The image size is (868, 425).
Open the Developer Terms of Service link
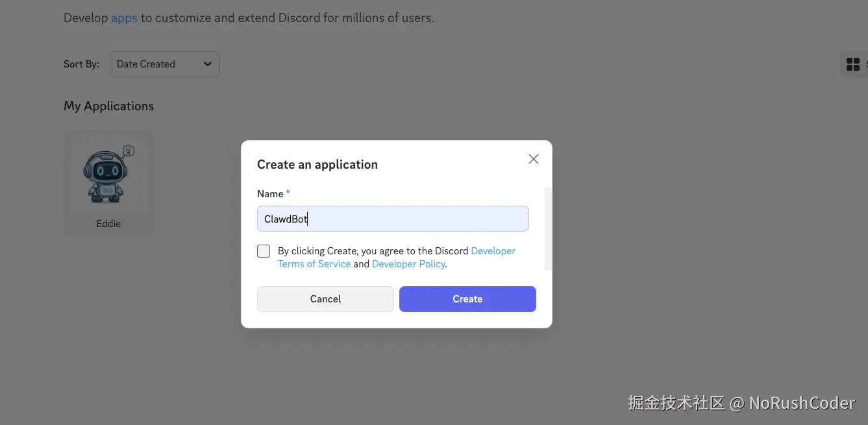pyautogui.click(x=314, y=263)
